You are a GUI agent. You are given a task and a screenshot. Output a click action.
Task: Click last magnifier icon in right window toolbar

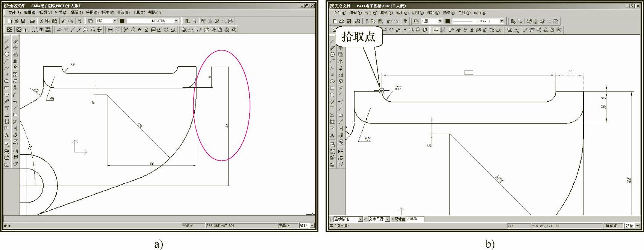(559, 30)
